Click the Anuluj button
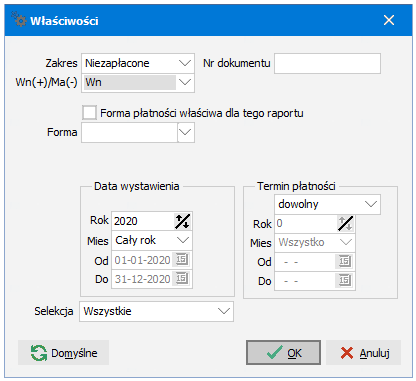Viewport: 416px width, 381px height. coord(363,353)
